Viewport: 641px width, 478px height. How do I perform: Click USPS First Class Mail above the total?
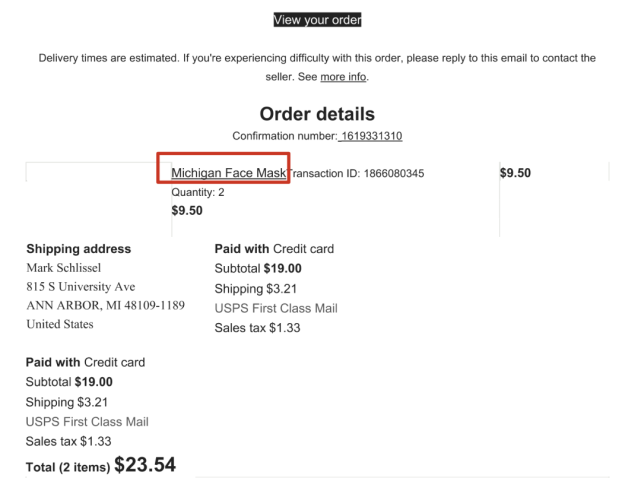pos(87,422)
